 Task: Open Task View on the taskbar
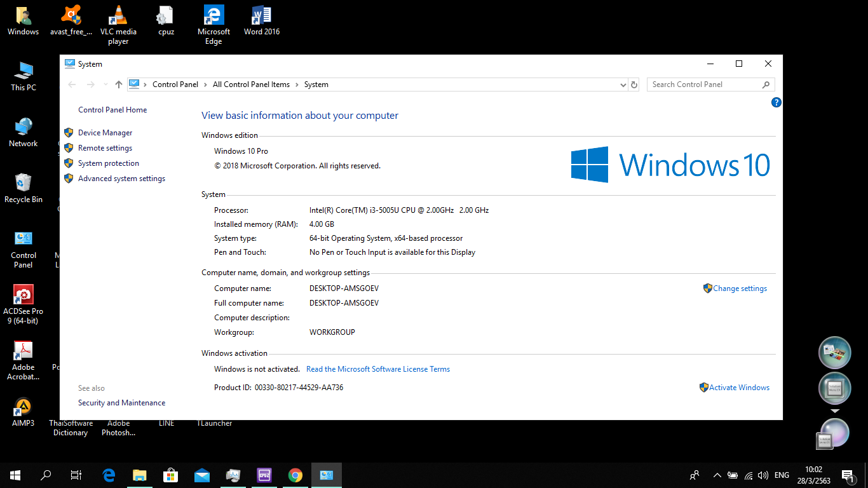pyautogui.click(x=76, y=475)
